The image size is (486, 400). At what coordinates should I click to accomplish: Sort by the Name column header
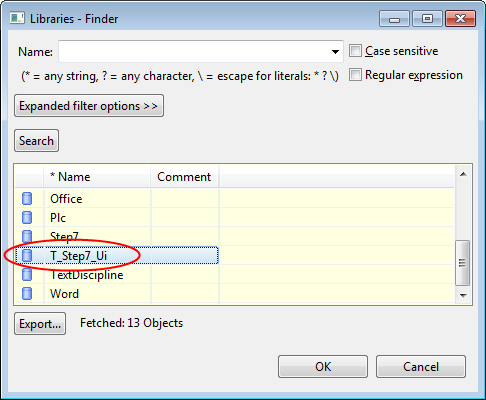97,176
